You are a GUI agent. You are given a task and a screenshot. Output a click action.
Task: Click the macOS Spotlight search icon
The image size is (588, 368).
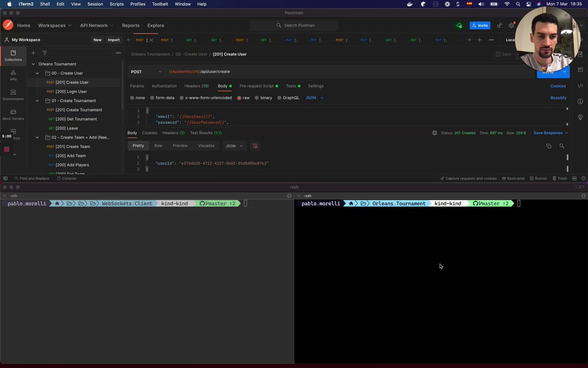pos(518,4)
